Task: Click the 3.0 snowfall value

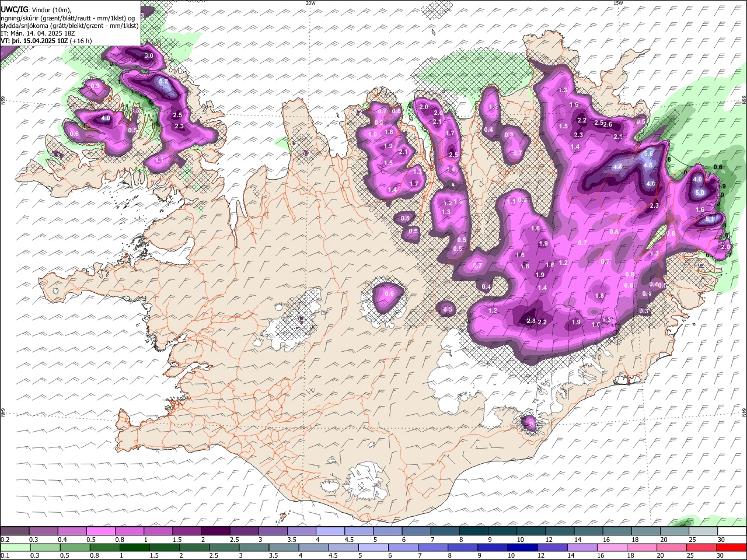Action: [148, 56]
